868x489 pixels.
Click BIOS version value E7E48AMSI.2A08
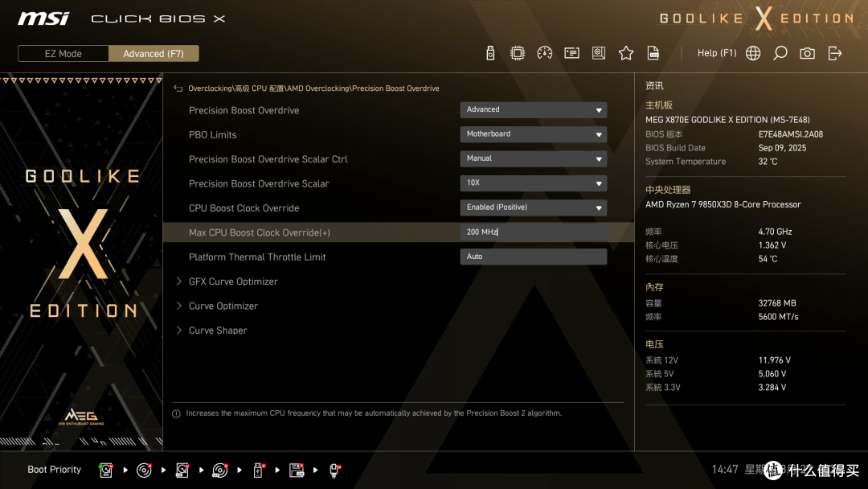point(791,134)
